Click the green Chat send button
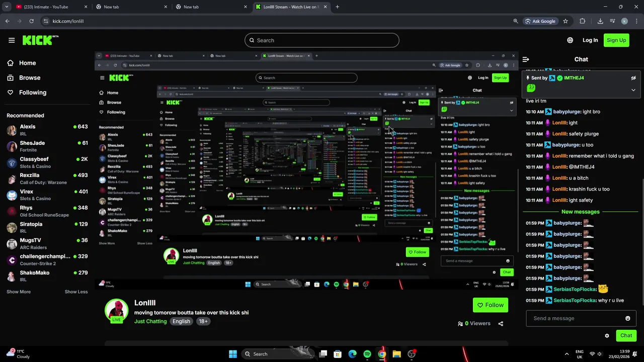The width and height of the screenshot is (644, 362). pos(626,335)
